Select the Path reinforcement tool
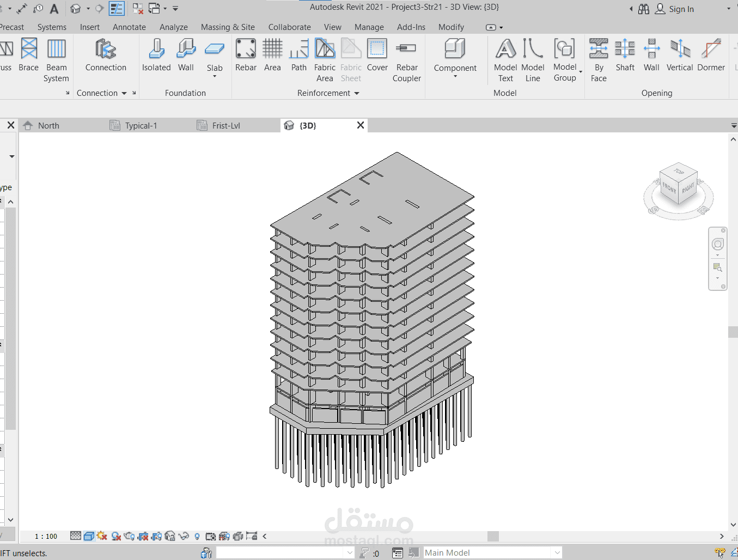The image size is (738, 560). pyautogui.click(x=299, y=55)
